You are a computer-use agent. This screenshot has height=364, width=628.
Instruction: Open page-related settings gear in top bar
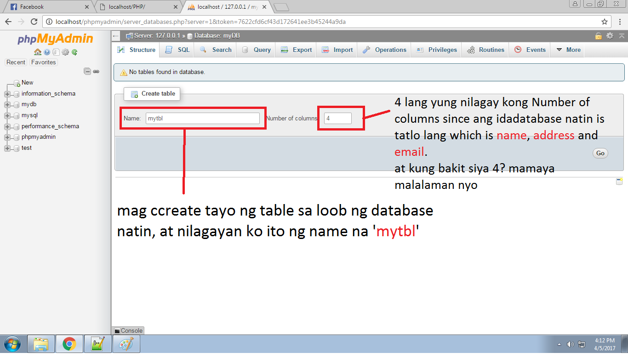coord(610,35)
